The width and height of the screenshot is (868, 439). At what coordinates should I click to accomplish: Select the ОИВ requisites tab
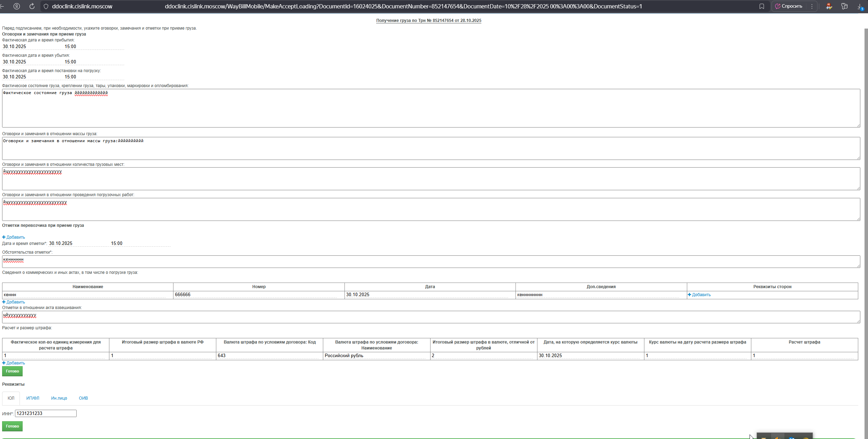click(x=83, y=398)
